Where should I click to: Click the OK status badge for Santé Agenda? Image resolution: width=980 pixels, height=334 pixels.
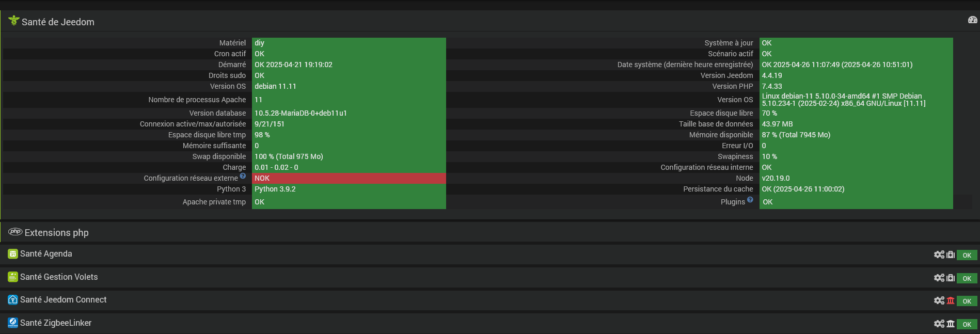click(967, 255)
